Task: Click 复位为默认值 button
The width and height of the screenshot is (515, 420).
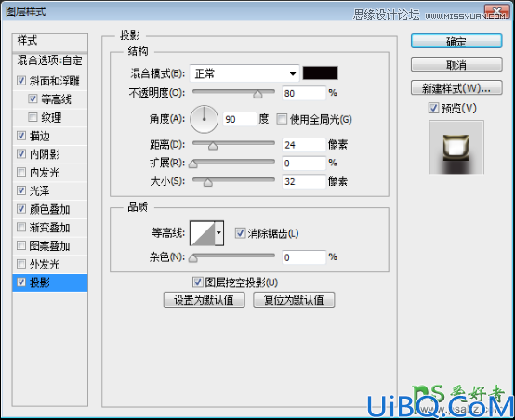Action: pyautogui.click(x=294, y=300)
